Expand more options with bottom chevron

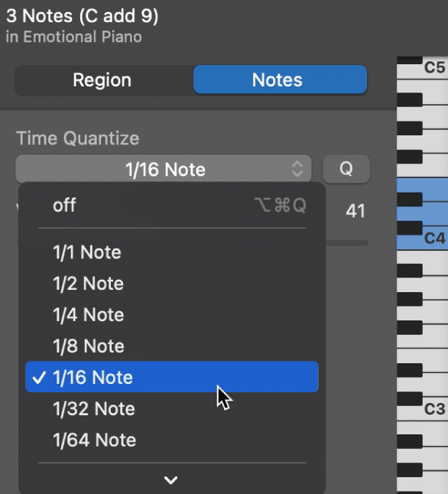tap(171, 479)
